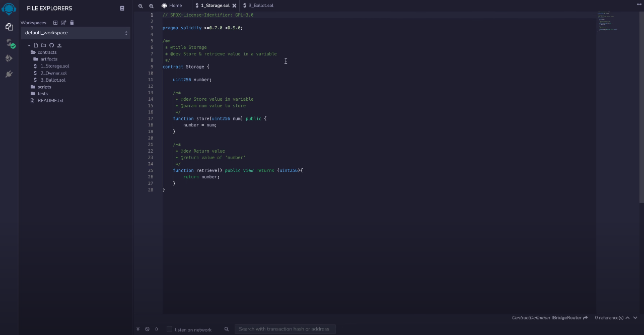644x335 pixels.
Task: Expand the terminal using the double chevron
Action: (x=138, y=329)
